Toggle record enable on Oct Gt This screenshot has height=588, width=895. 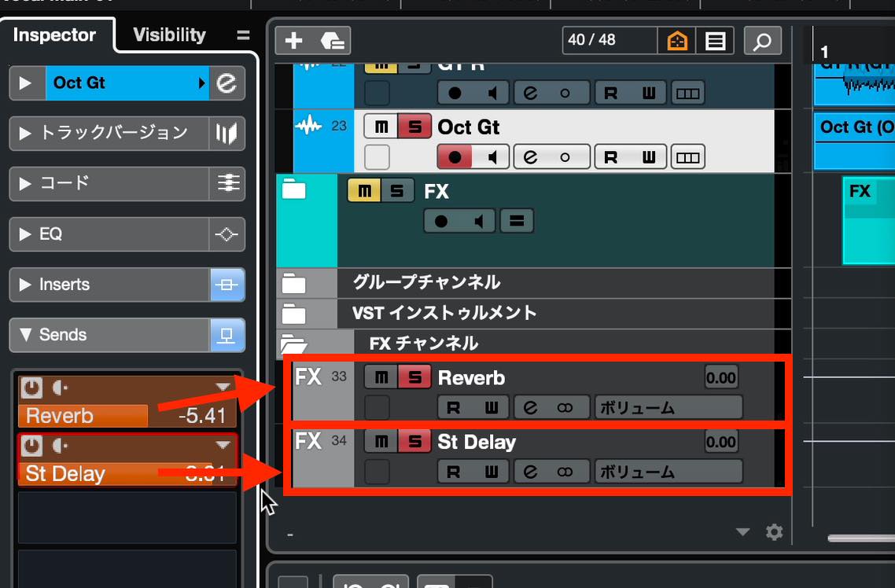click(455, 157)
